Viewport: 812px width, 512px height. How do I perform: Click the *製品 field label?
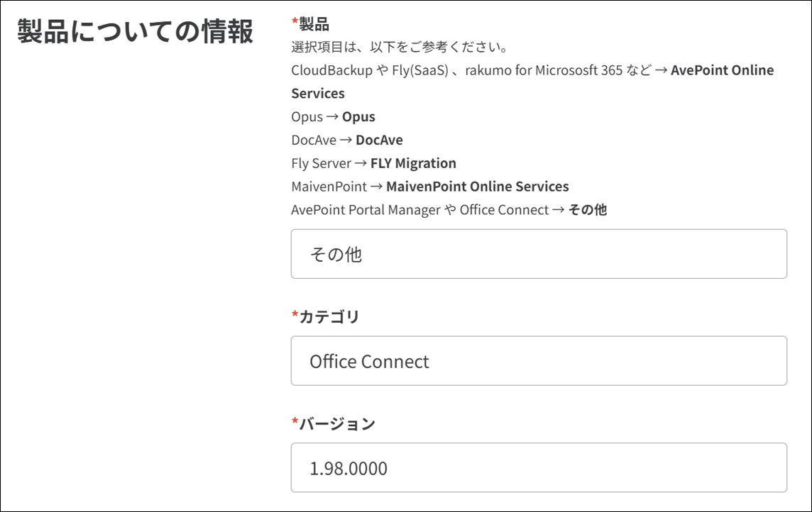pos(310,24)
